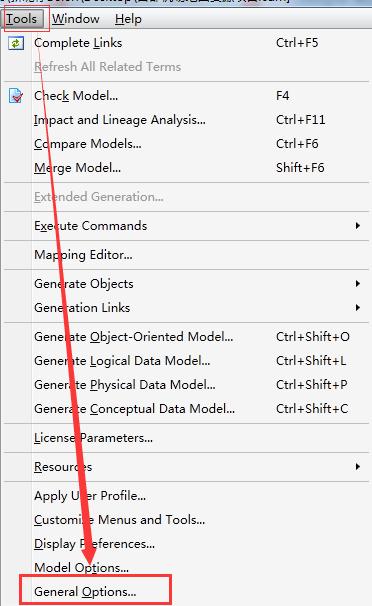This screenshot has width=372, height=606.
Task: Open the Window menu
Action: [76, 19]
